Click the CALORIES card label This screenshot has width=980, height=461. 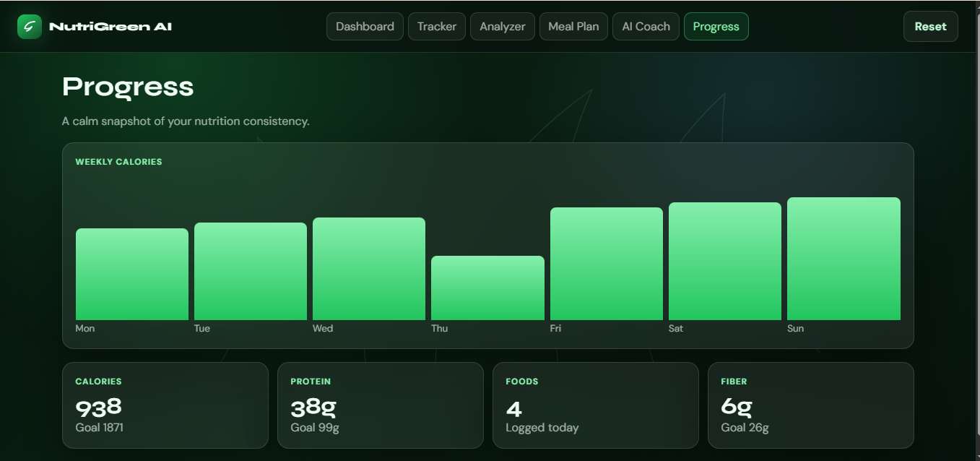pyautogui.click(x=98, y=382)
